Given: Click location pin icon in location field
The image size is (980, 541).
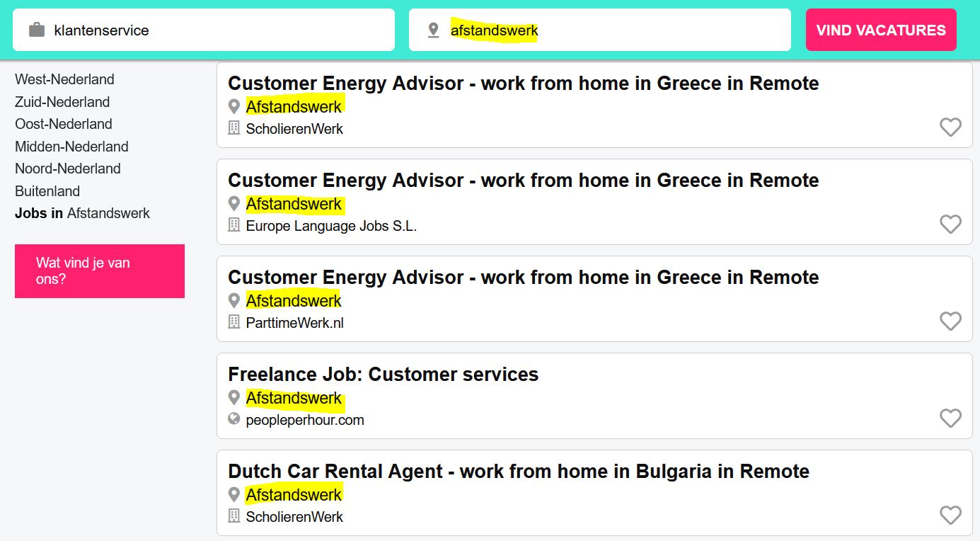Looking at the screenshot, I should (433, 30).
